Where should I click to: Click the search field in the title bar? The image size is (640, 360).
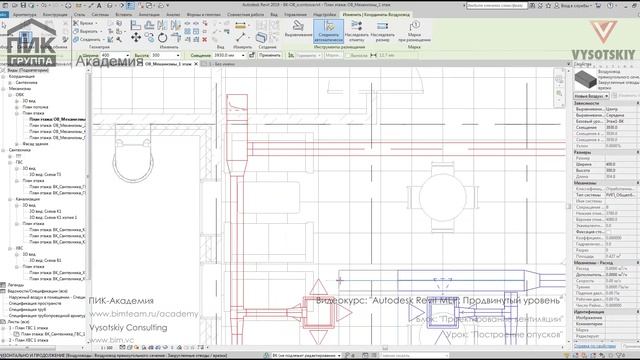[496, 5]
